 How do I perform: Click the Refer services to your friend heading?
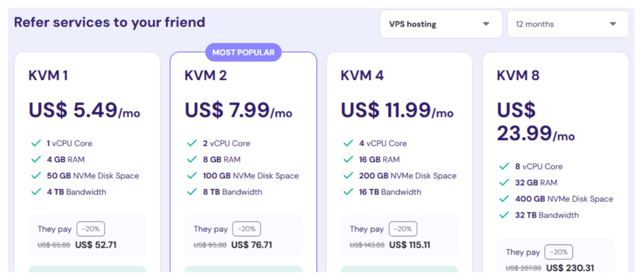pos(109,23)
